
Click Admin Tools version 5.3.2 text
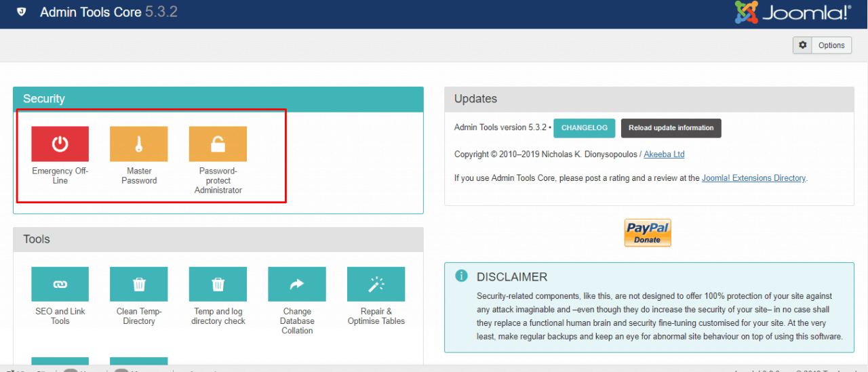(x=500, y=127)
